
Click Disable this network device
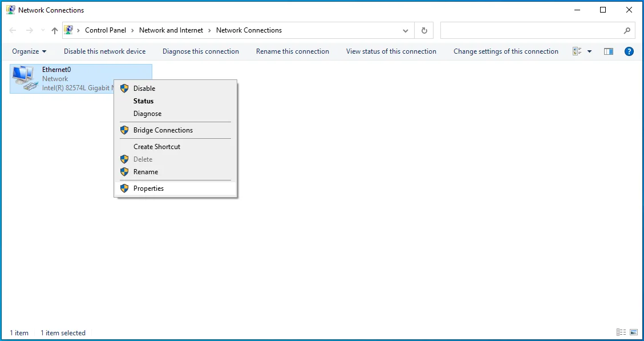(x=105, y=51)
